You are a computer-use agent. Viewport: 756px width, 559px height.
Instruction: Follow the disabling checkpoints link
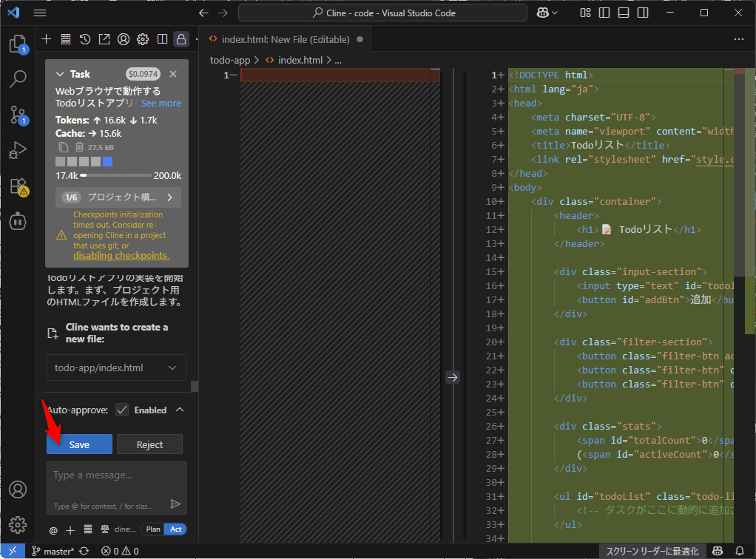(x=121, y=256)
